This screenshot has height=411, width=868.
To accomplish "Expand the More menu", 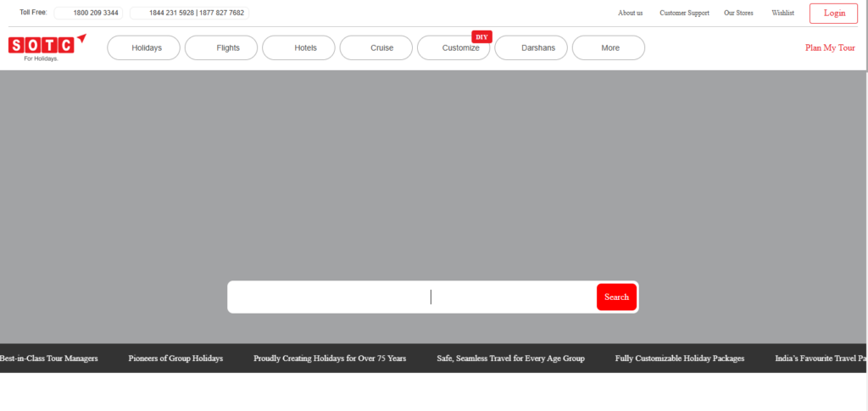I will point(609,48).
